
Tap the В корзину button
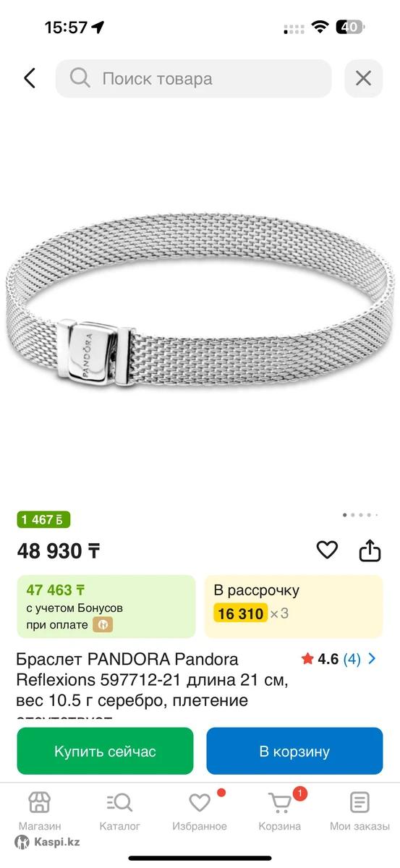pyautogui.click(x=294, y=751)
